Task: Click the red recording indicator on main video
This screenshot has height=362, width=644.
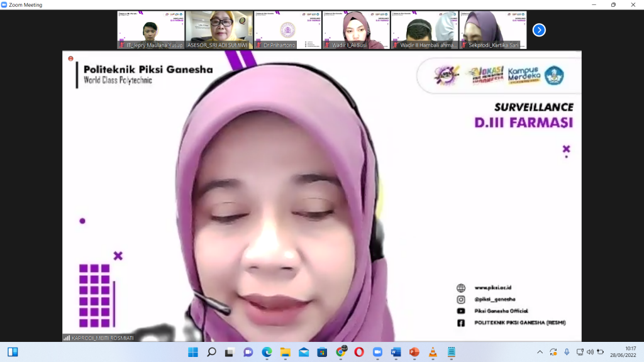Action: [x=70, y=58]
